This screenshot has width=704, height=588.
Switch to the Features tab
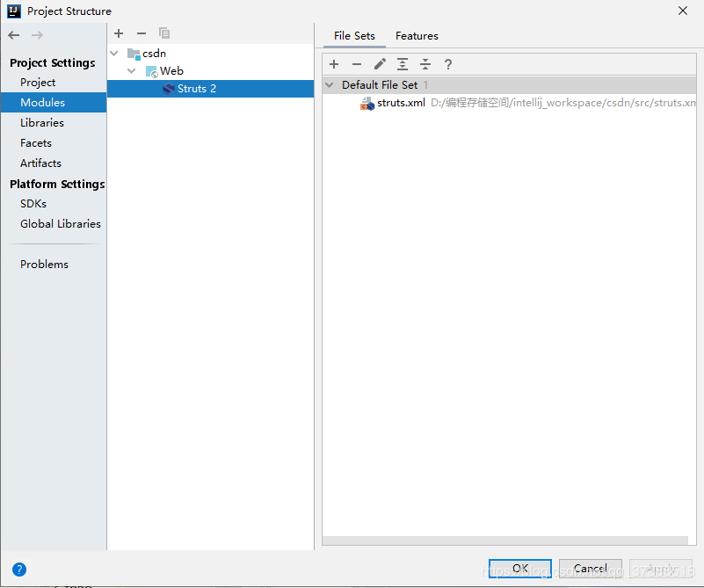[x=417, y=36]
